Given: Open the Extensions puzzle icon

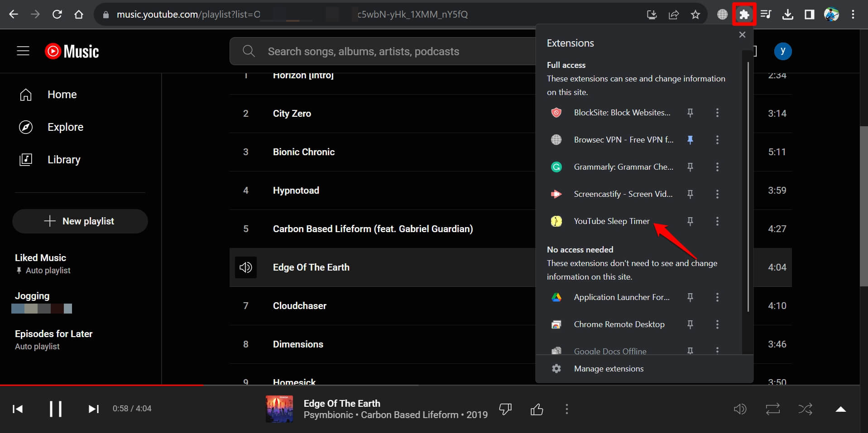Looking at the screenshot, I should click(x=744, y=14).
